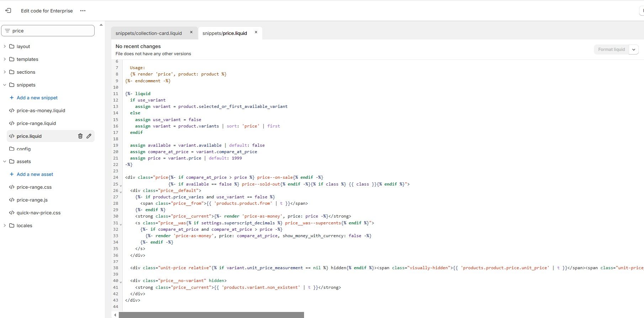Expand the templates folder
The image size is (644, 318).
5,59
